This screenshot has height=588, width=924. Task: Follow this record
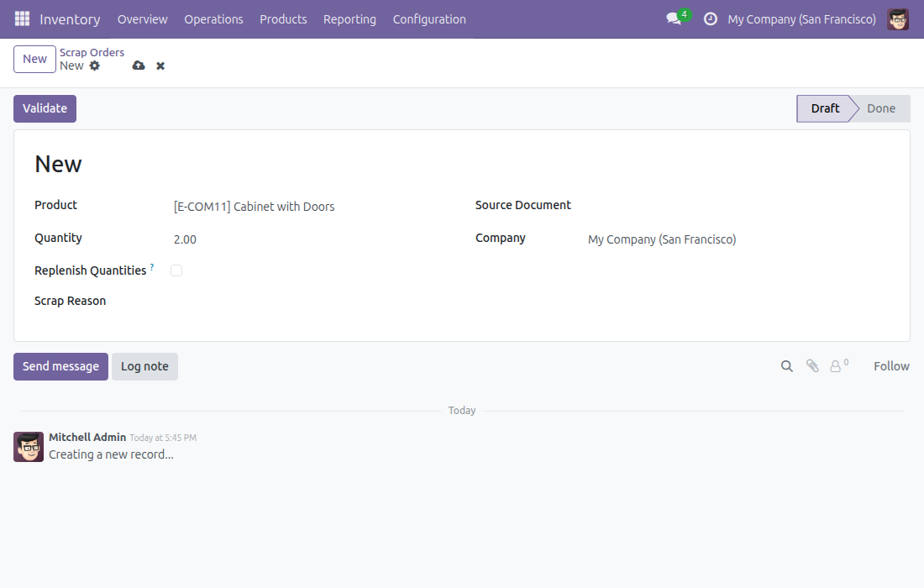[891, 366]
